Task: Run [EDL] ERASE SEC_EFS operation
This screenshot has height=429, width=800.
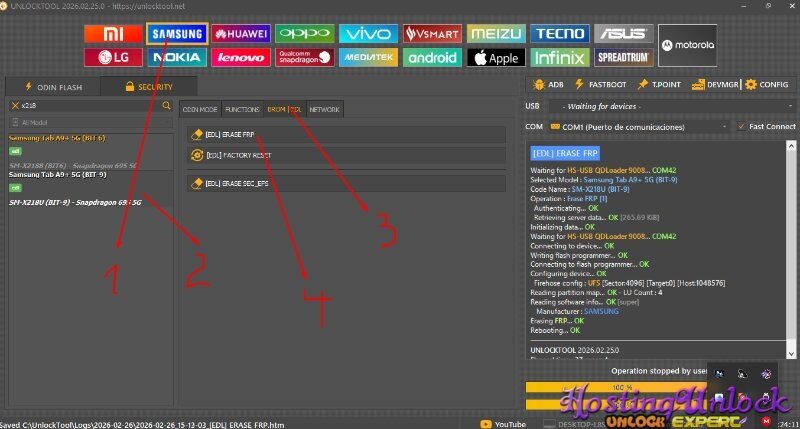Action: click(346, 184)
